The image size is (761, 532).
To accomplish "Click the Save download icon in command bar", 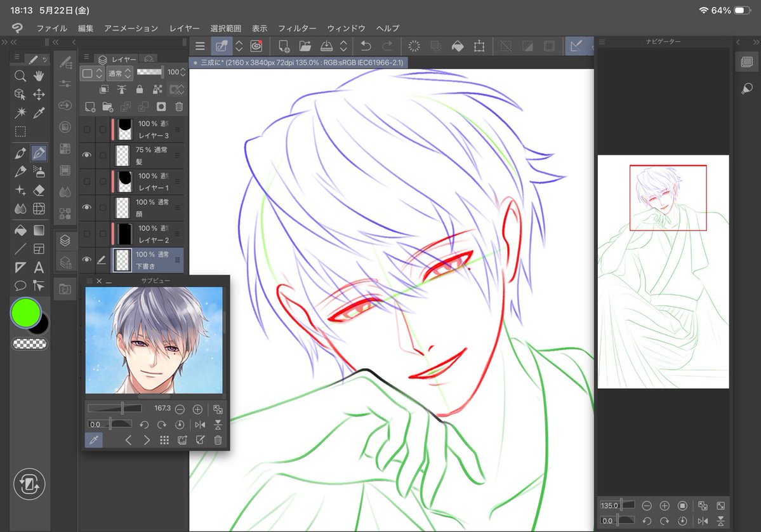I will click(x=327, y=46).
